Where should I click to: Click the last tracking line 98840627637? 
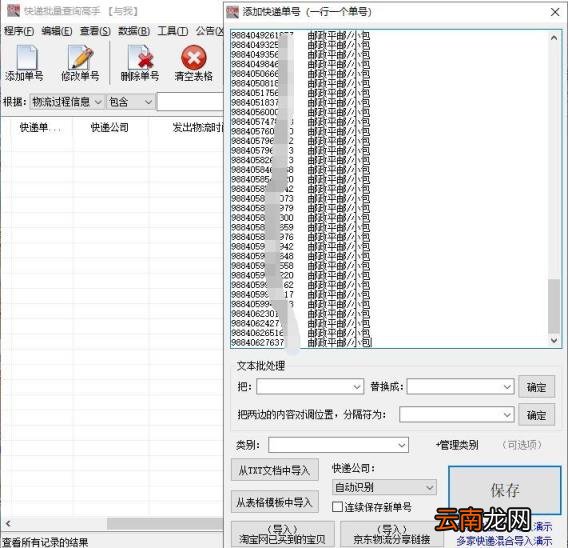(x=301, y=342)
